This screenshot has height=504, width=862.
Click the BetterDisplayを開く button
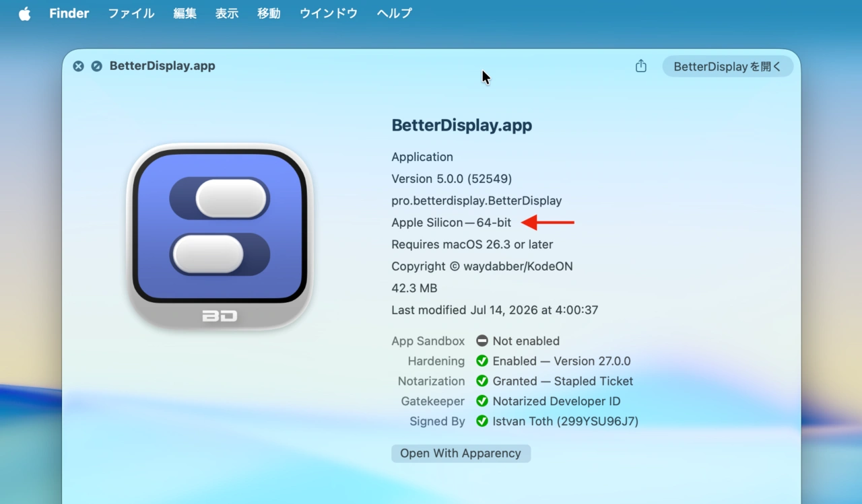coord(728,66)
